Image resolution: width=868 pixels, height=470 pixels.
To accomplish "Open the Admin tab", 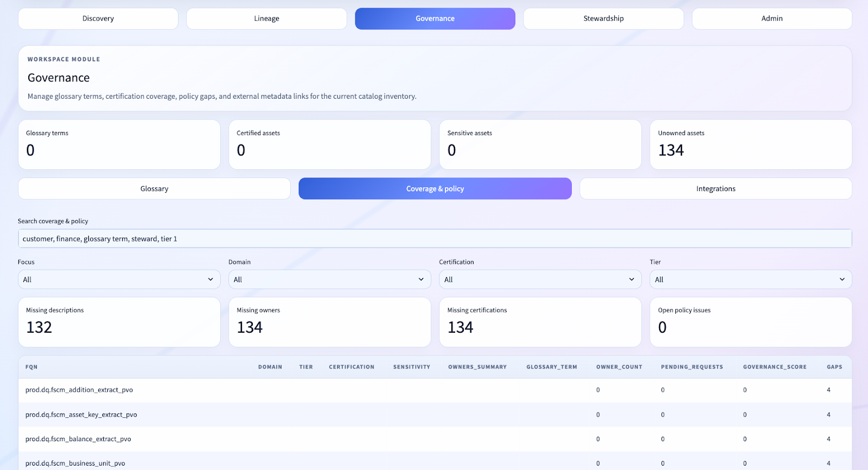I will coord(771,18).
